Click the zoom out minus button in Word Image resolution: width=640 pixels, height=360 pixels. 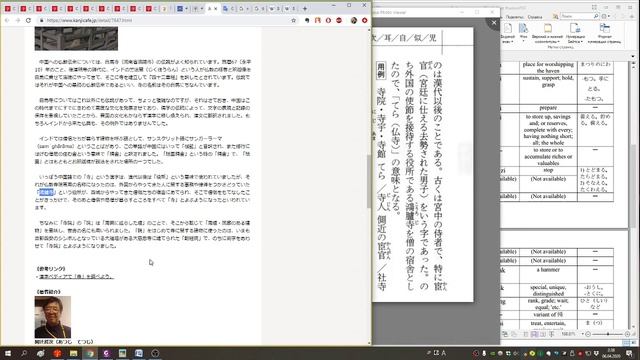click(x=588, y=334)
